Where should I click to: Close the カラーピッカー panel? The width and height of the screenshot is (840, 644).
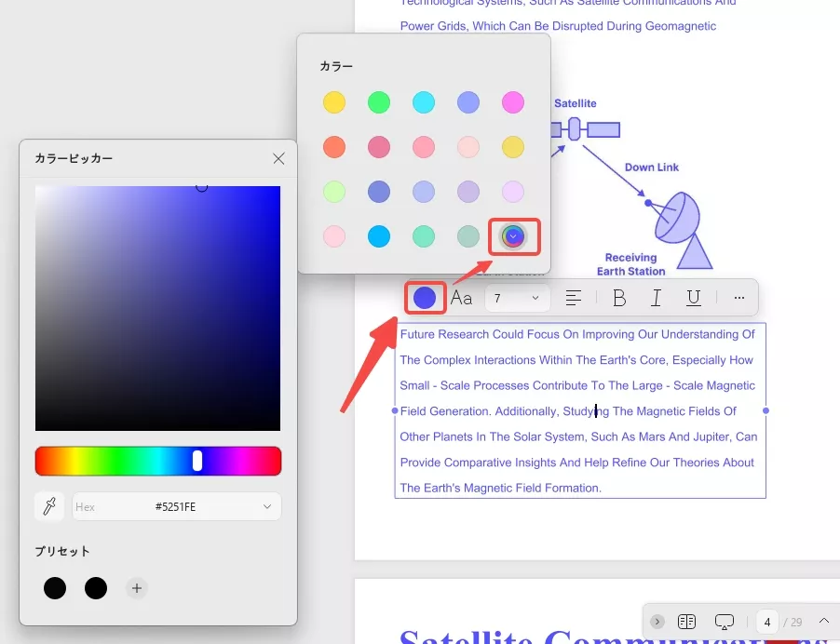tap(278, 158)
